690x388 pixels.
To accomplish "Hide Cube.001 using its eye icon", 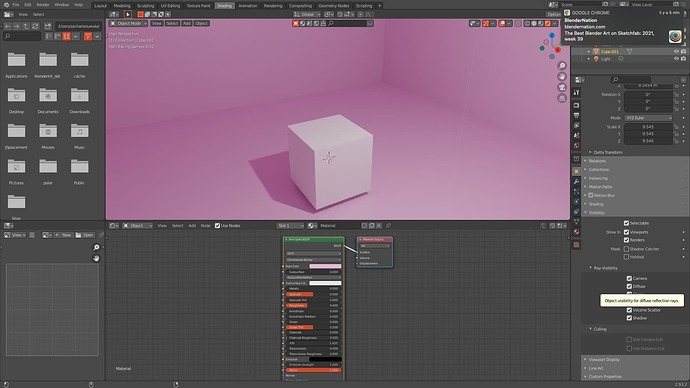I will (x=676, y=51).
